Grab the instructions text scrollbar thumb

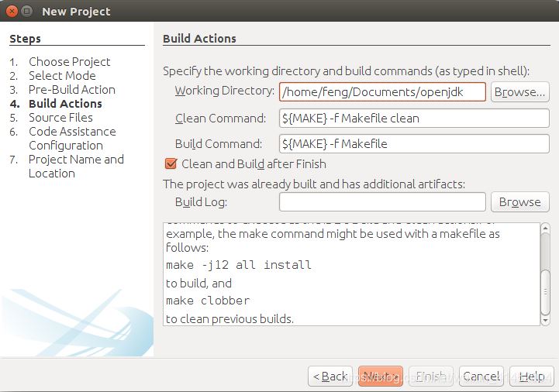[x=545, y=282]
